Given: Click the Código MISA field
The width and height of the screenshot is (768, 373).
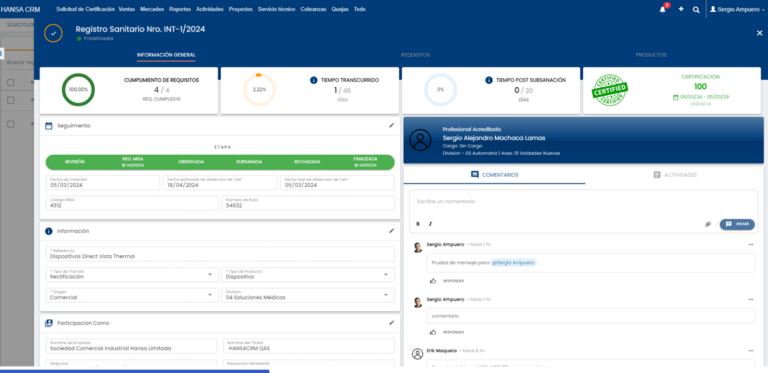Looking at the screenshot, I should click(132, 203).
